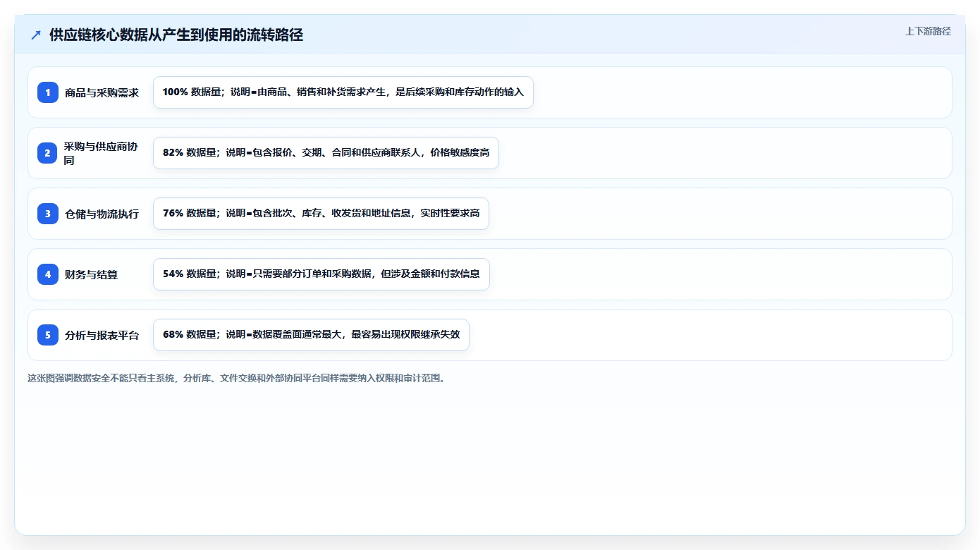The image size is (980, 550).
Task: Click the header title about 供应链核心数据流转路径
Action: (176, 35)
